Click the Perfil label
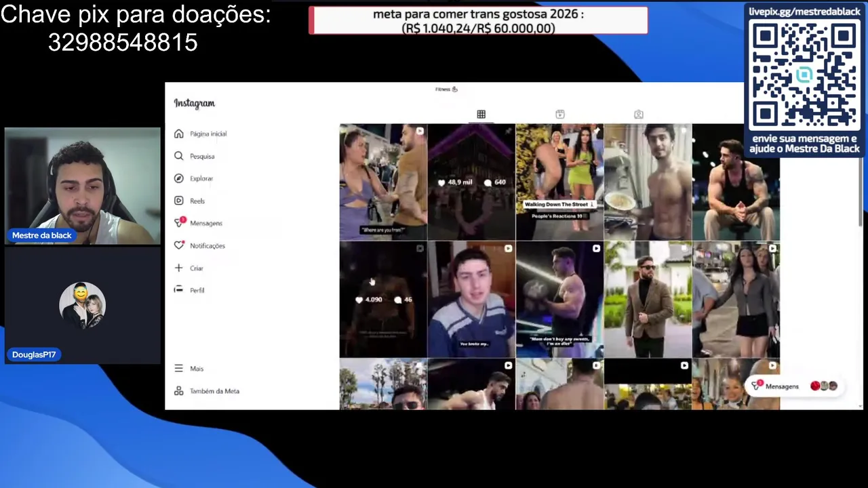This screenshot has height=488, width=868. click(x=197, y=290)
